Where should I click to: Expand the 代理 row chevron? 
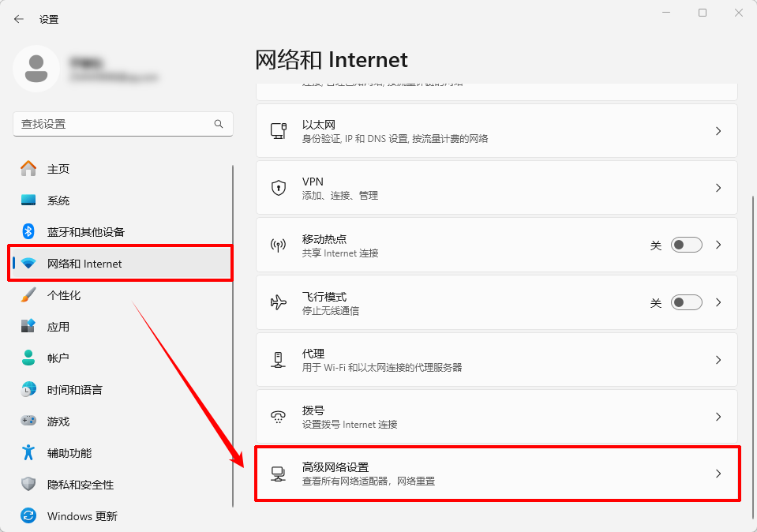(x=718, y=360)
